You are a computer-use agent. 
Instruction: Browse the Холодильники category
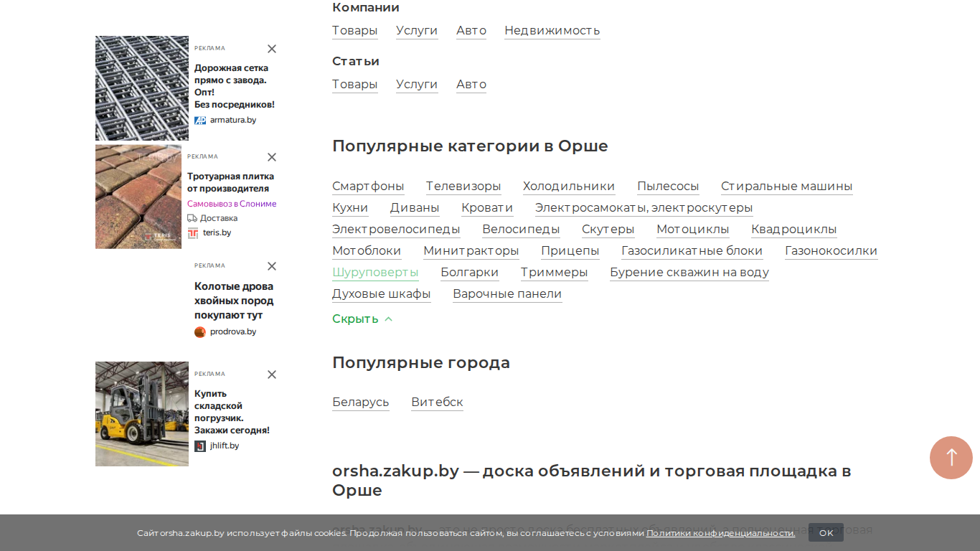(569, 187)
